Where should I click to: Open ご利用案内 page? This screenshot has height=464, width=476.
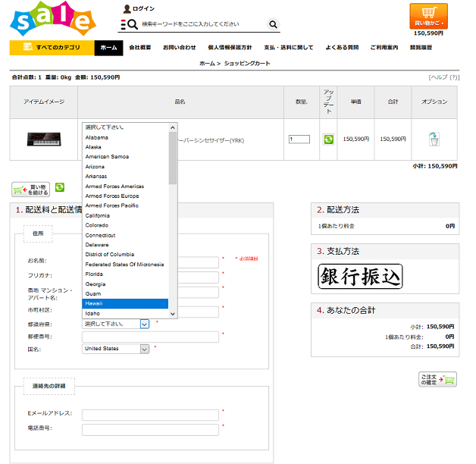[x=384, y=48]
